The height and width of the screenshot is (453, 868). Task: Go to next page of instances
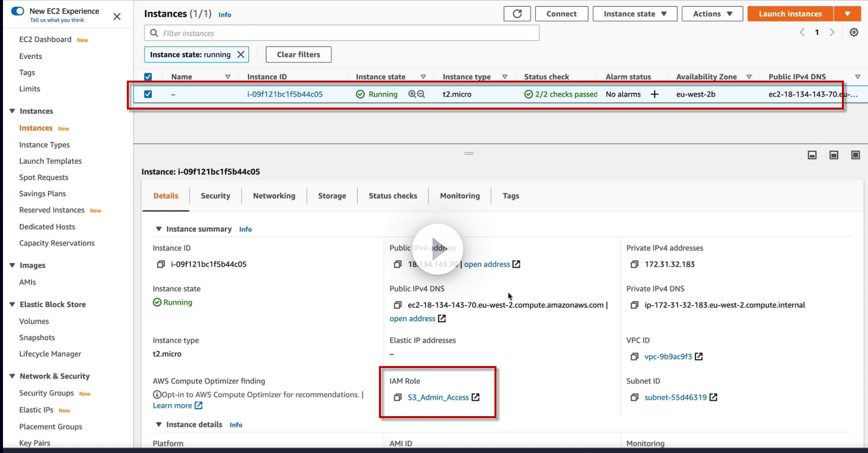click(832, 32)
